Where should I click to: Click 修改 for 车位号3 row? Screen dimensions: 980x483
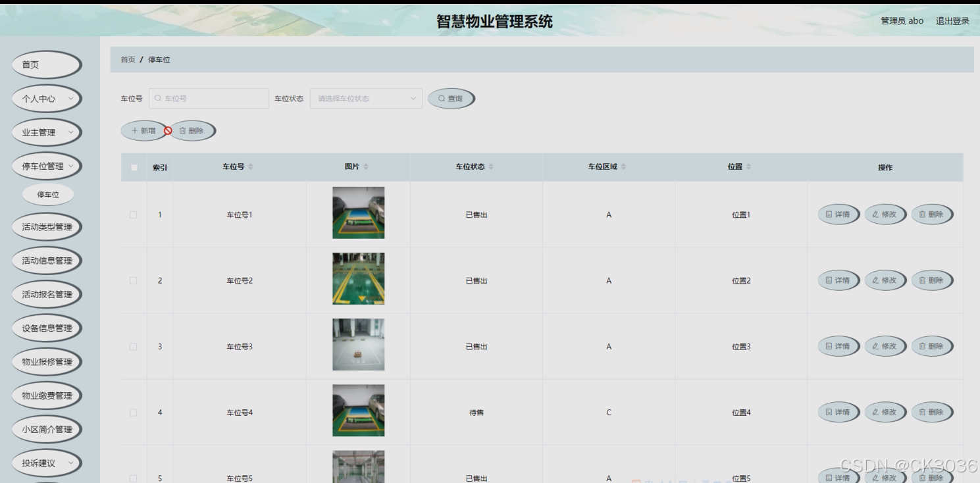(x=885, y=346)
